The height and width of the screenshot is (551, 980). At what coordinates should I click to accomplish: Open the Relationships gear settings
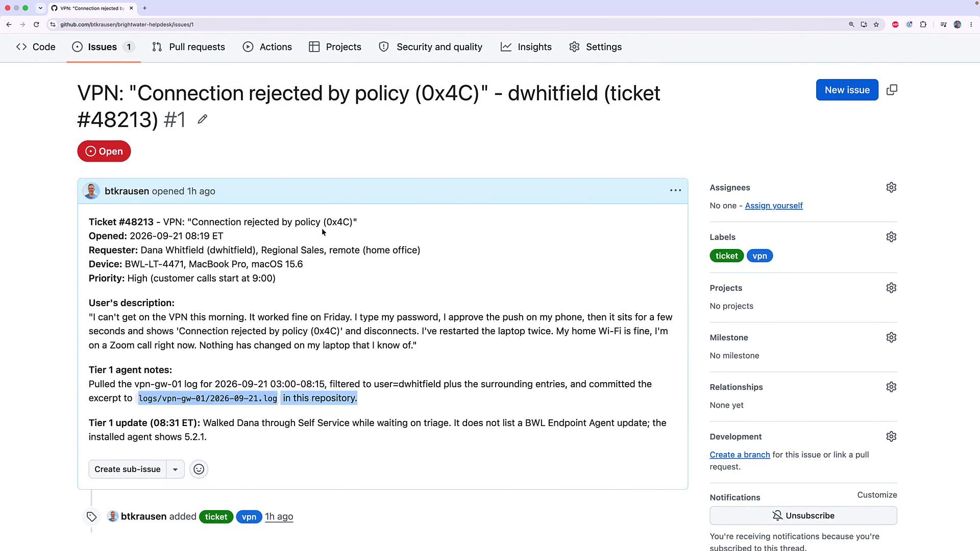click(x=891, y=387)
